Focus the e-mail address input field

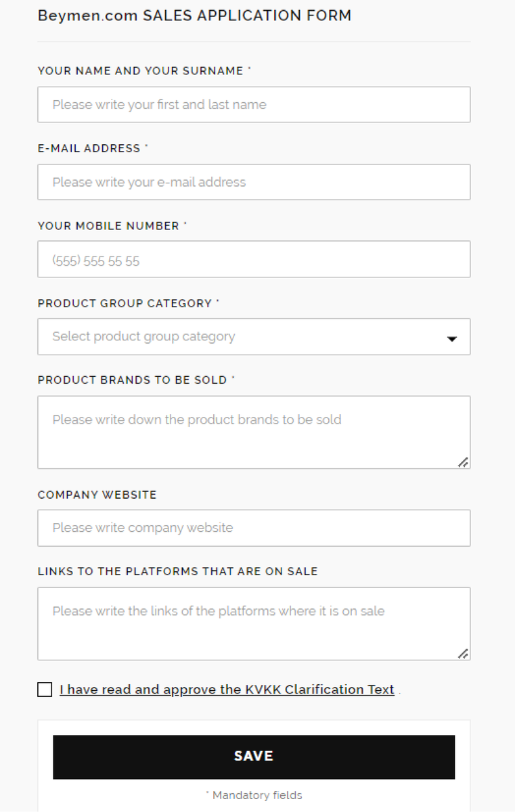click(x=254, y=182)
